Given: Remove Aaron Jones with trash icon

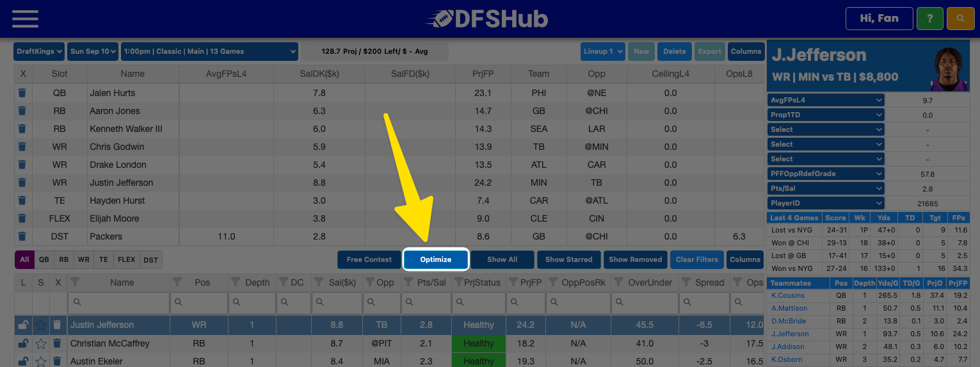Looking at the screenshot, I should tap(22, 111).
